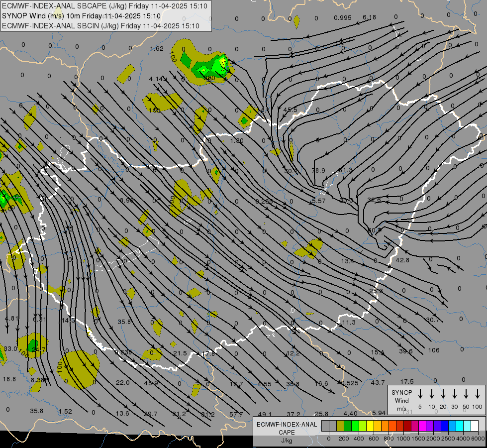This screenshot has width=487, height=448.
Task: Click the SYNOP Wind m/s legend label
Action: pyautogui.click(x=401, y=401)
